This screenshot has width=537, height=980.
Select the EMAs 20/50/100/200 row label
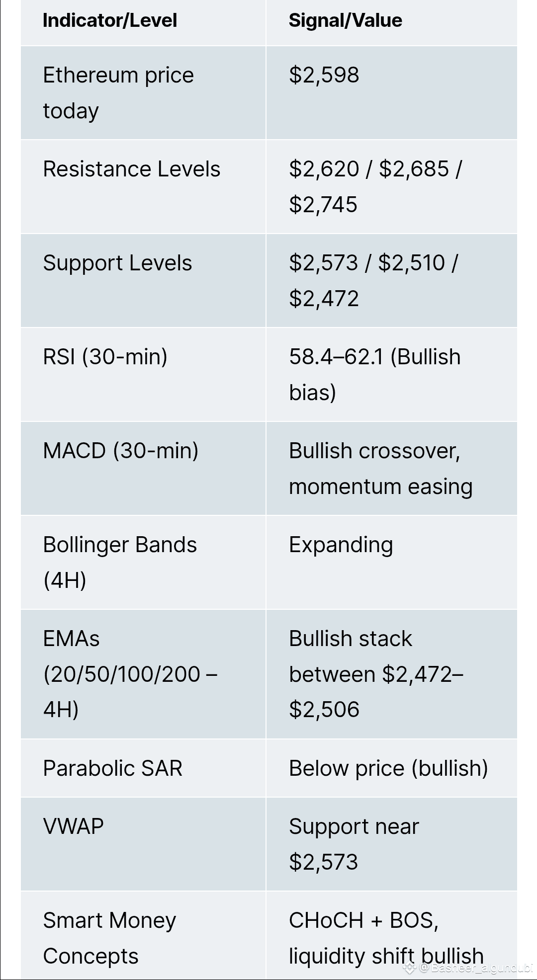click(x=130, y=674)
